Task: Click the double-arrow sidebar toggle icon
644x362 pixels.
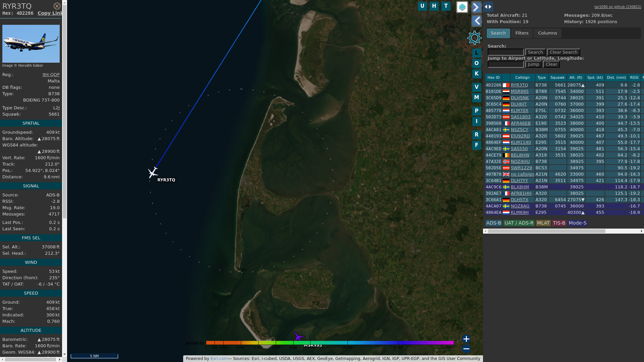Action: coord(488,7)
